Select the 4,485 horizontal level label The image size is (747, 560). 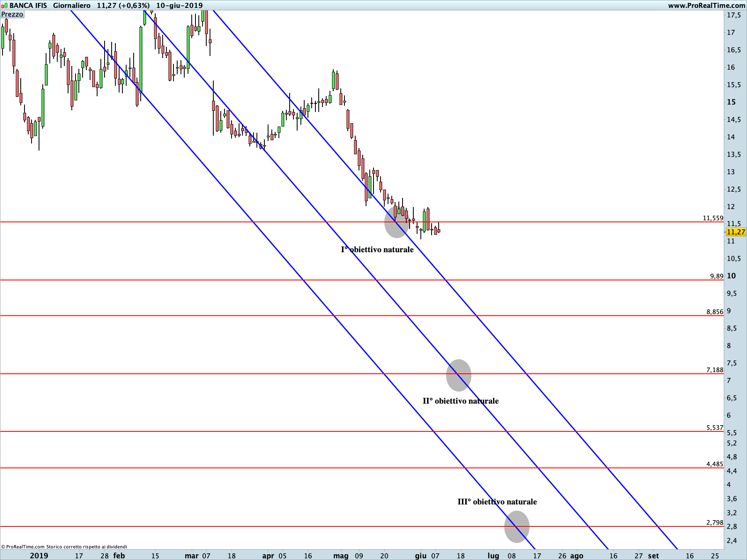pos(715,464)
